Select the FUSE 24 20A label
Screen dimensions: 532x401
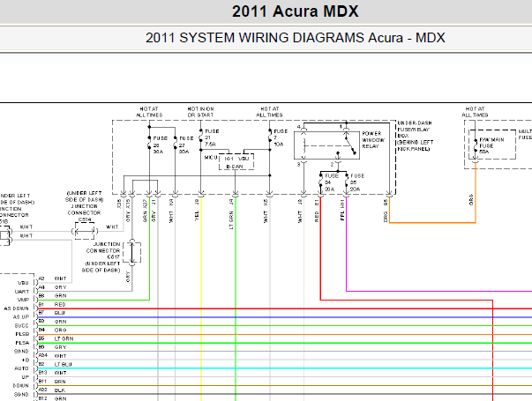[332, 182]
